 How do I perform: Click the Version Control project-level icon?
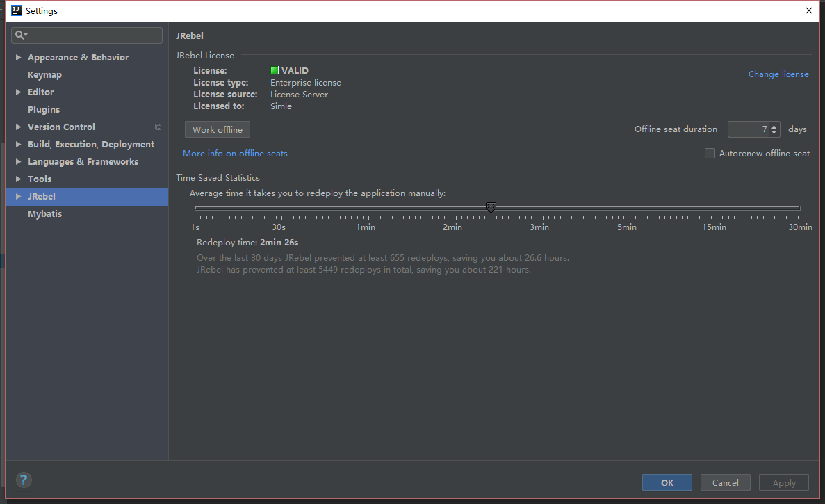click(x=158, y=127)
